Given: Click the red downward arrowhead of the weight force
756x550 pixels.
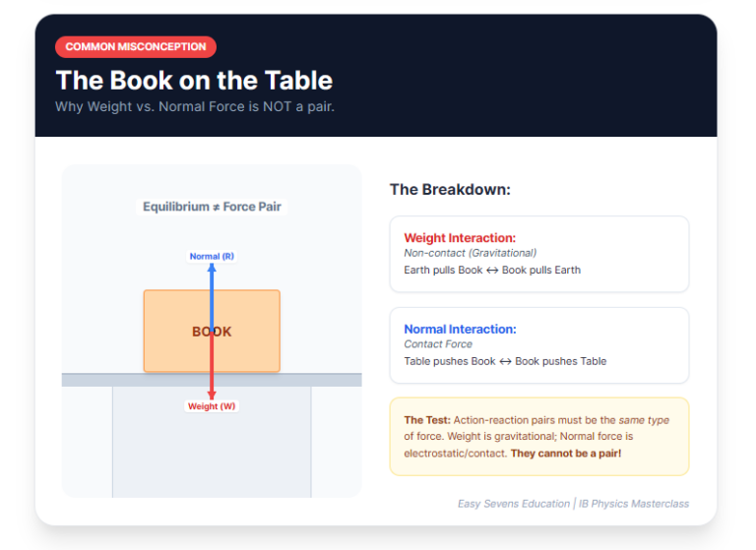Looking at the screenshot, I should coord(212,394).
